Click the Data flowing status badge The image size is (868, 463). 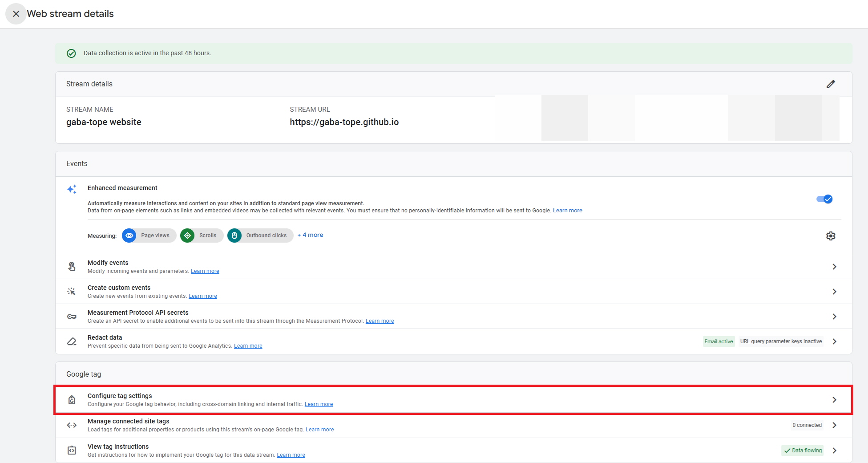[x=803, y=451]
